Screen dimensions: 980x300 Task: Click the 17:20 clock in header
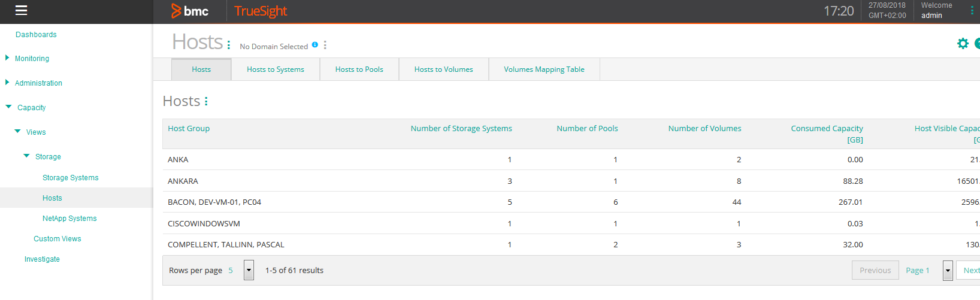[839, 11]
